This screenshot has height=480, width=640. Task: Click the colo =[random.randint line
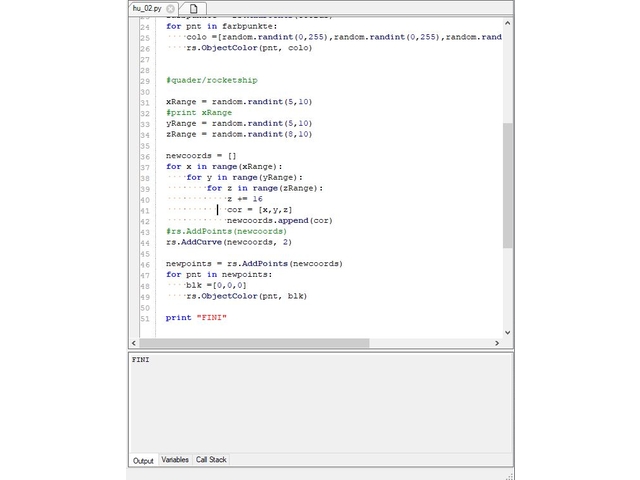coord(344,37)
